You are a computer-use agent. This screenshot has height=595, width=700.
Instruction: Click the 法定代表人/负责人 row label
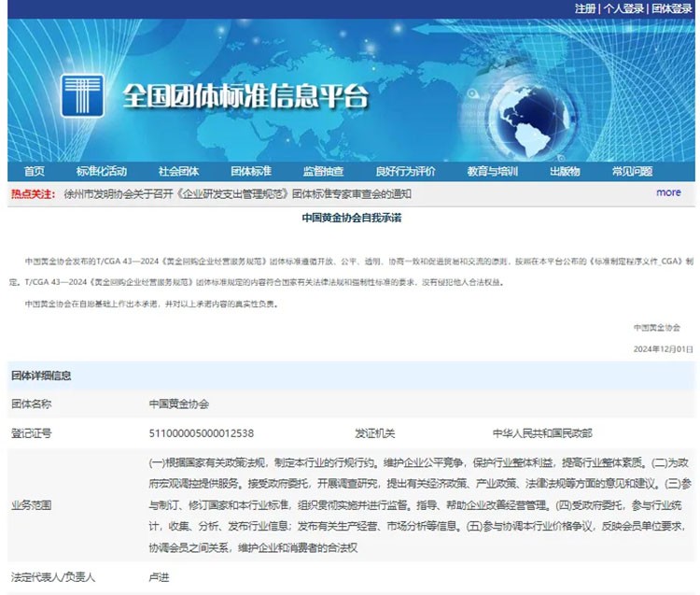(x=52, y=577)
